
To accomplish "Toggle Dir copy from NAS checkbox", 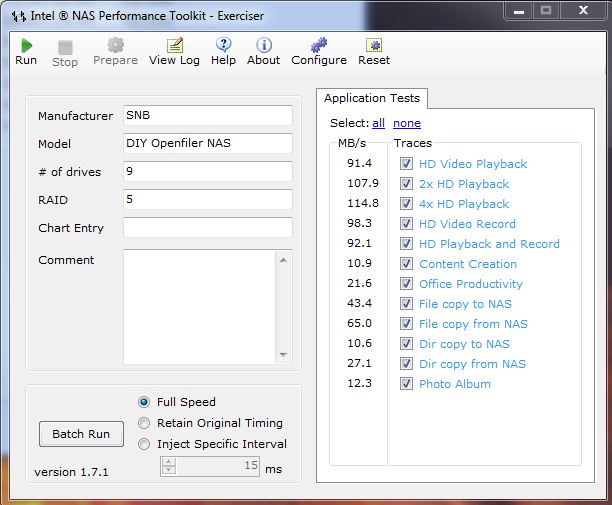I will [x=406, y=363].
